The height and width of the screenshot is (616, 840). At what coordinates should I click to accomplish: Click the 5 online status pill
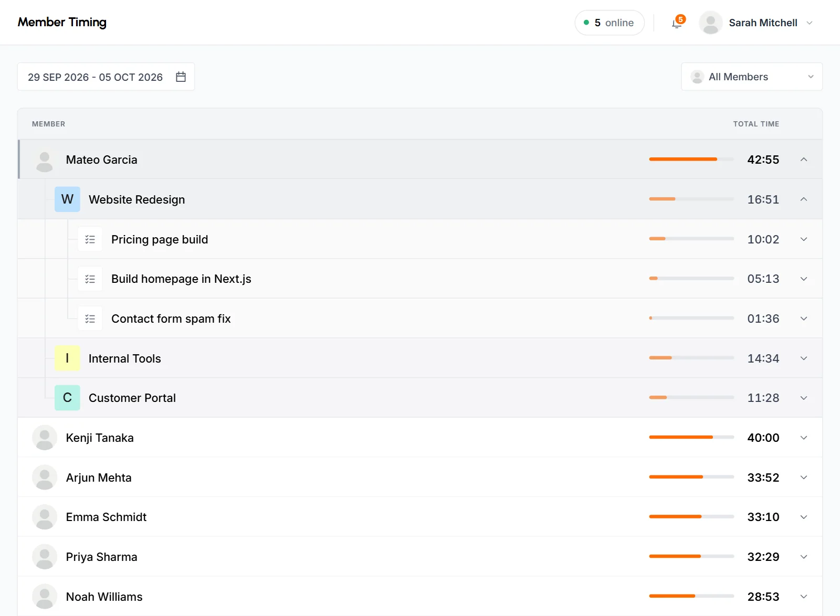[610, 23]
